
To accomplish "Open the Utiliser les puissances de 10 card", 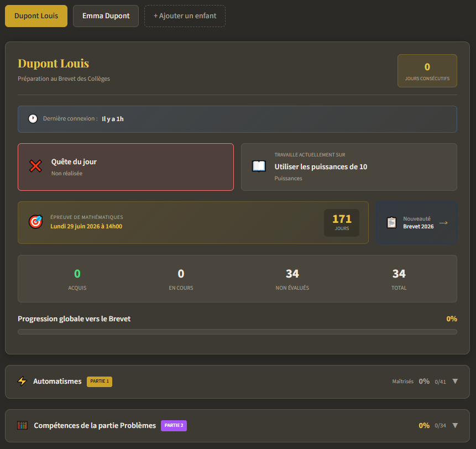I will click(349, 167).
